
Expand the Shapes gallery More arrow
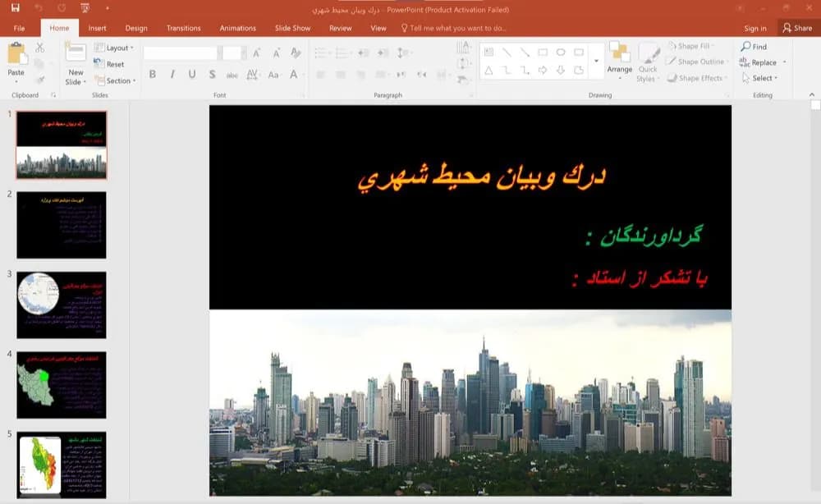(x=596, y=62)
